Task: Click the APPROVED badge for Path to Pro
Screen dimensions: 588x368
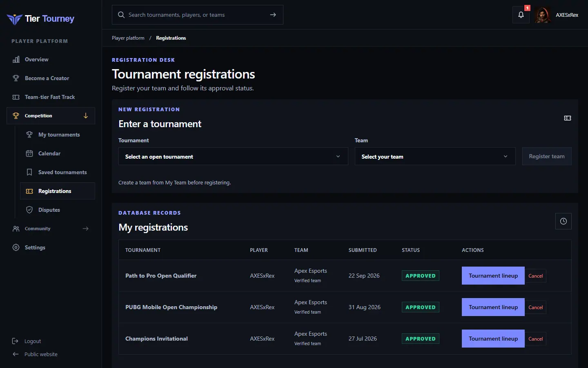Action: [x=421, y=276]
